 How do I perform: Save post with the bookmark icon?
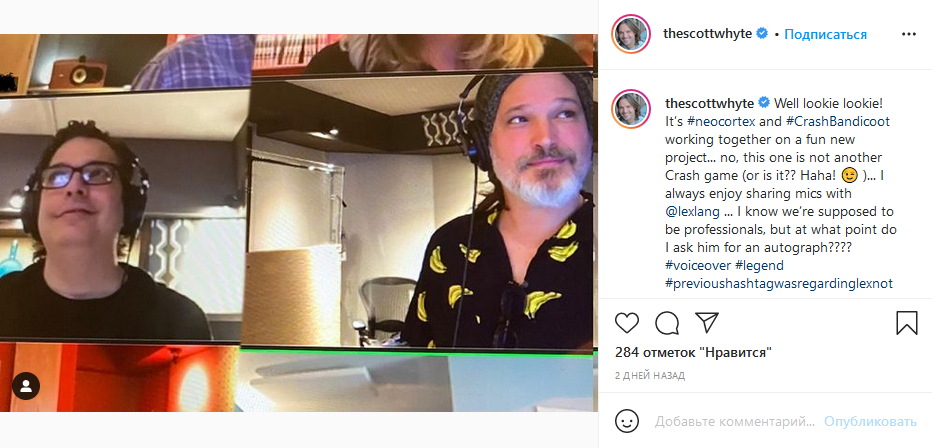[x=906, y=323]
